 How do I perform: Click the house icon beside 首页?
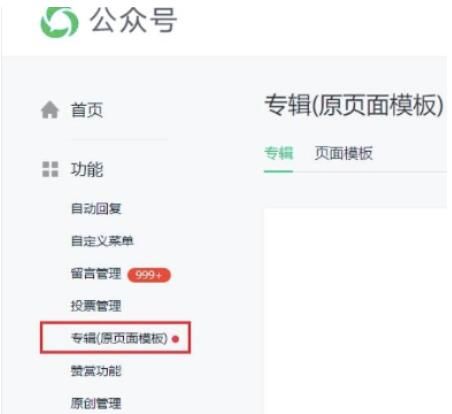point(50,110)
